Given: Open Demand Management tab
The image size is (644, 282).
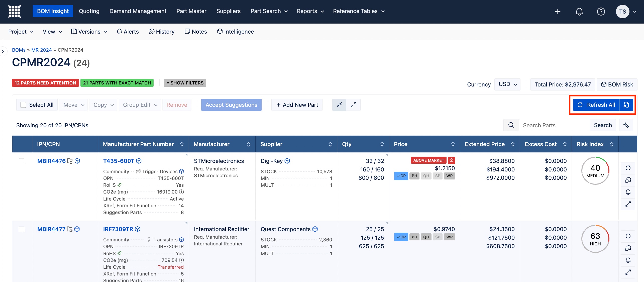Looking at the screenshot, I should coord(138,11).
